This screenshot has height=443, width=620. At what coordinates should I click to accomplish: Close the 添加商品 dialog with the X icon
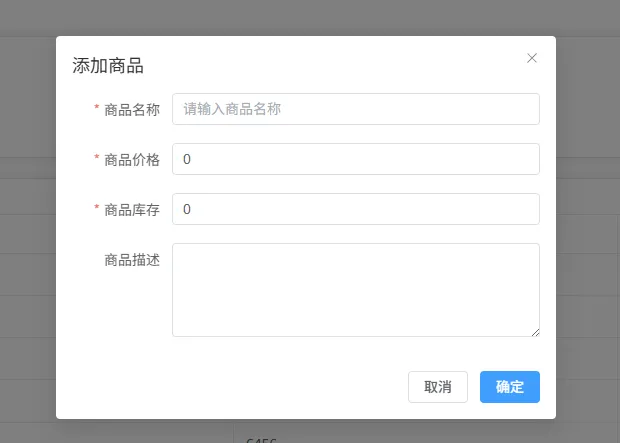pos(532,58)
